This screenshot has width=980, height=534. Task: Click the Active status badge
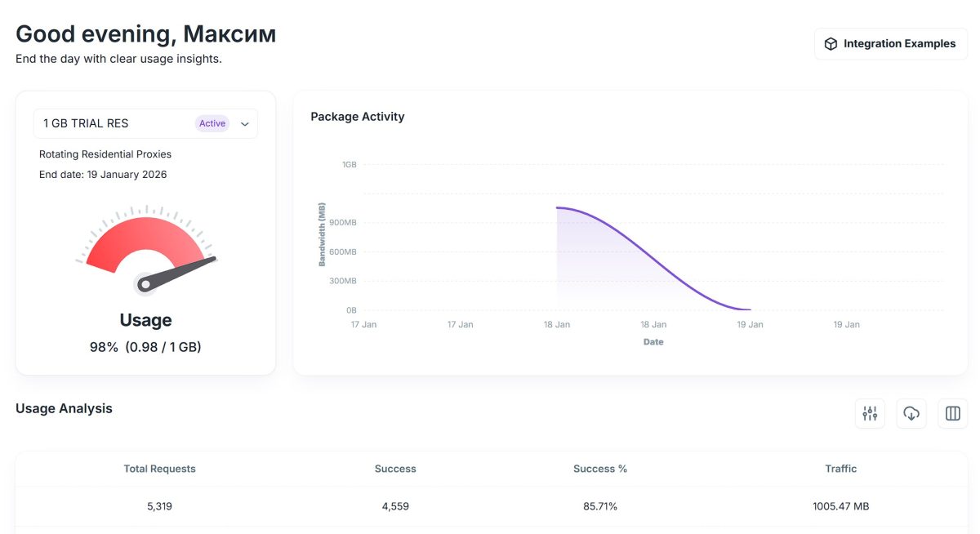coord(212,123)
